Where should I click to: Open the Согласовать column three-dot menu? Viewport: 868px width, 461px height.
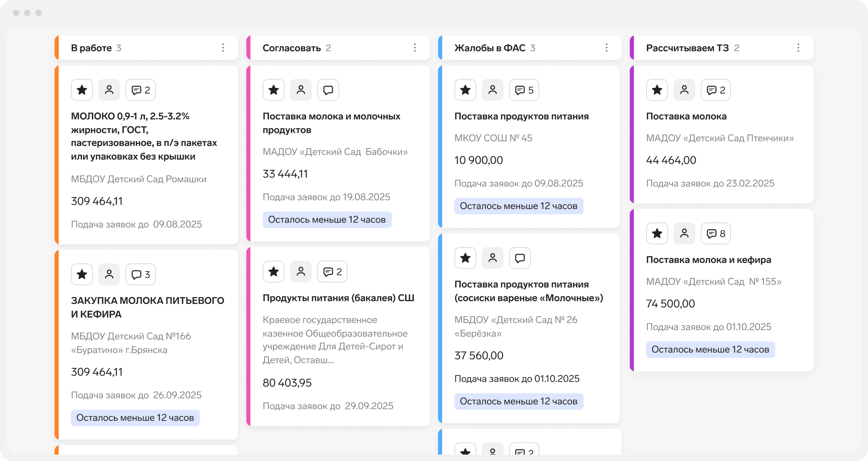415,48
